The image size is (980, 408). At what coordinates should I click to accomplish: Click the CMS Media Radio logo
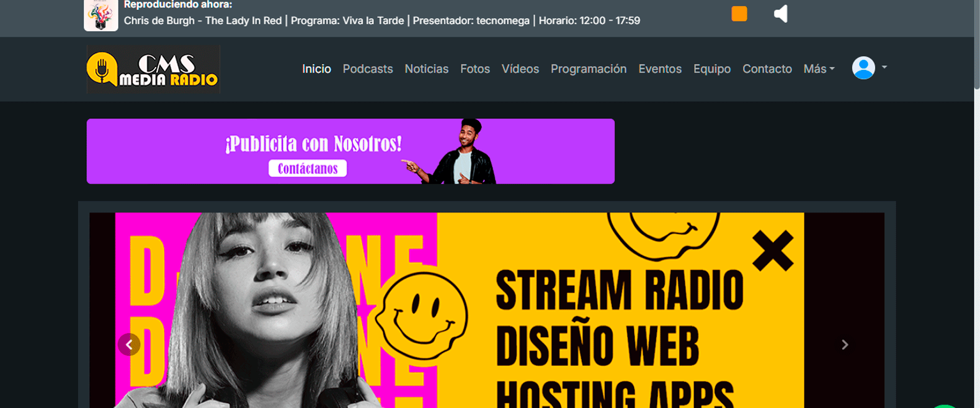pyautogui.click(x=153, y=69)
